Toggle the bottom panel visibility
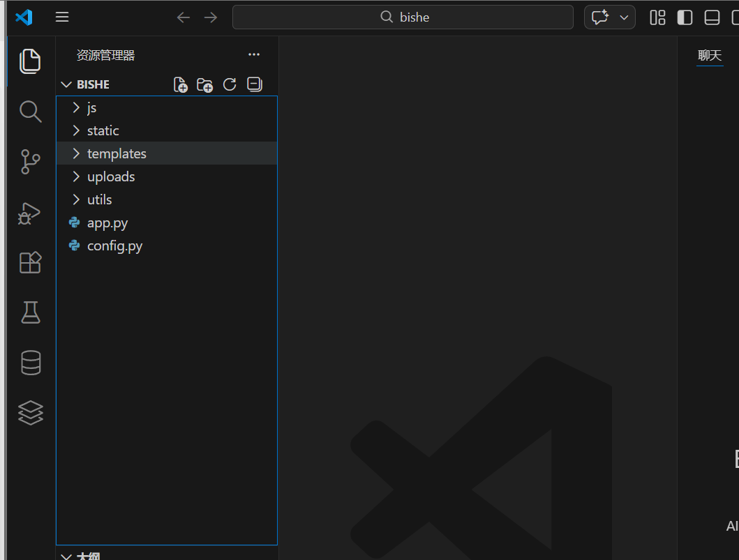Screen dimensions: 739x560 712,17
